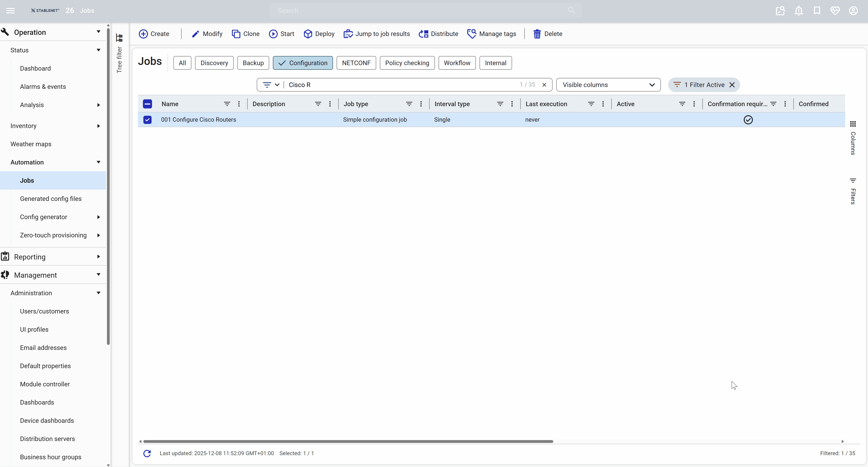The image size is (868, 467).
Task: Open the notifications bell icon
Action: (x=799, y=11)
